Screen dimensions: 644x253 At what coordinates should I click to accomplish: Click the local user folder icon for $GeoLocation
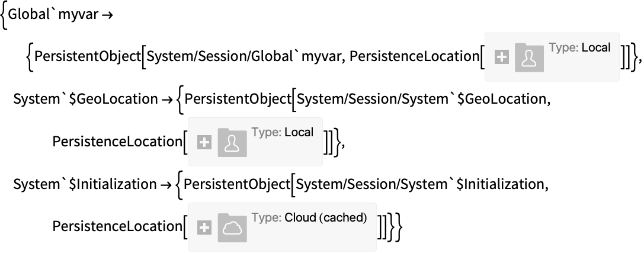232,143
